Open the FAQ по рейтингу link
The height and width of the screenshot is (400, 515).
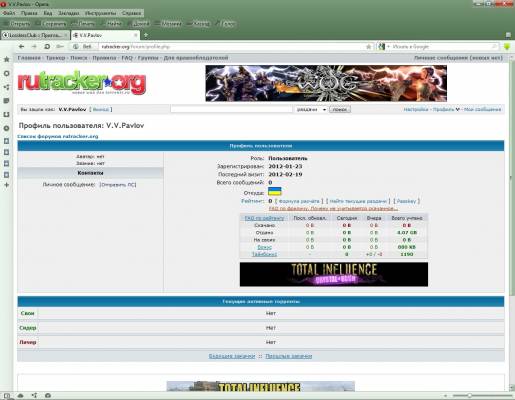(264, 218)
